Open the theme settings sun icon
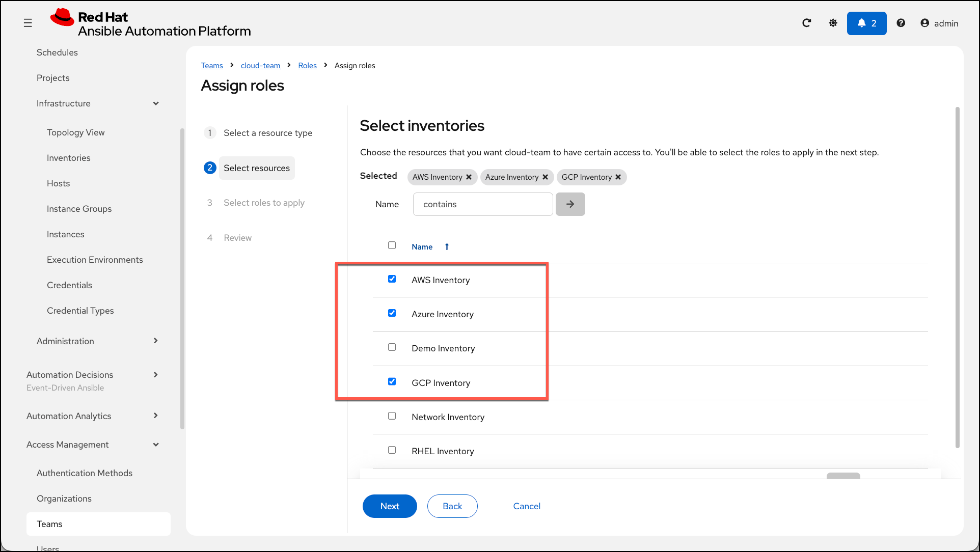The image size is (980, 552). 833,23
